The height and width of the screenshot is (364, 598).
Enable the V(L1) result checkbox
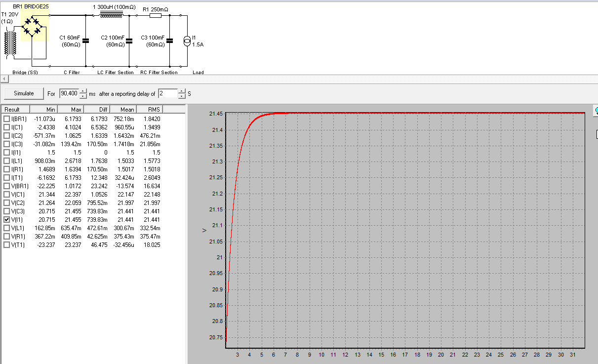coord(6,228)
